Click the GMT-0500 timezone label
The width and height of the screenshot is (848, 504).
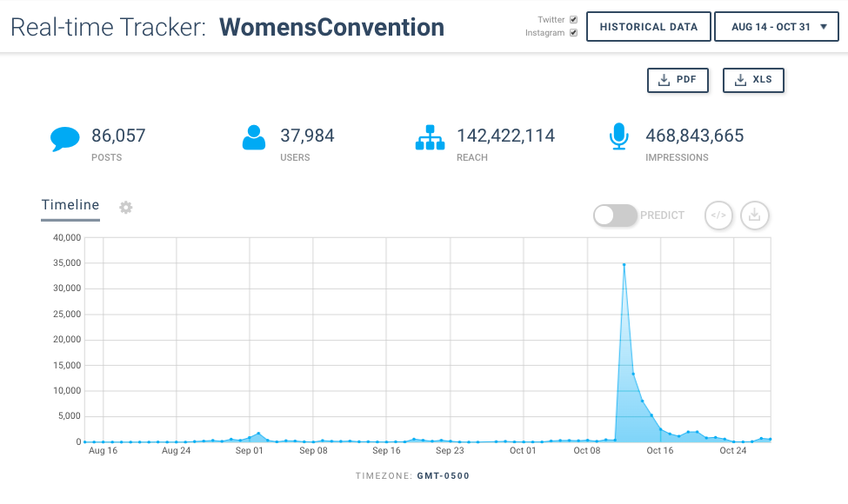pos(443,476)
